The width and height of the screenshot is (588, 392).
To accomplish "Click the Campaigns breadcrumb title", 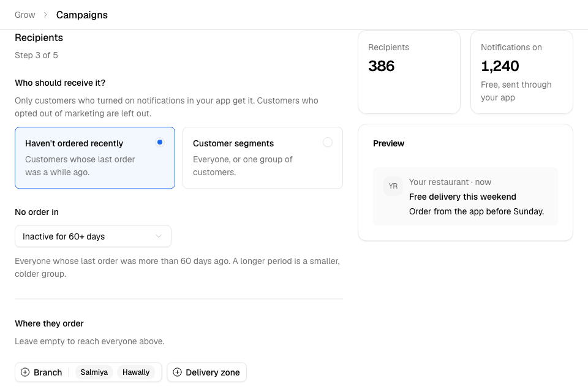I will (81, 15).
